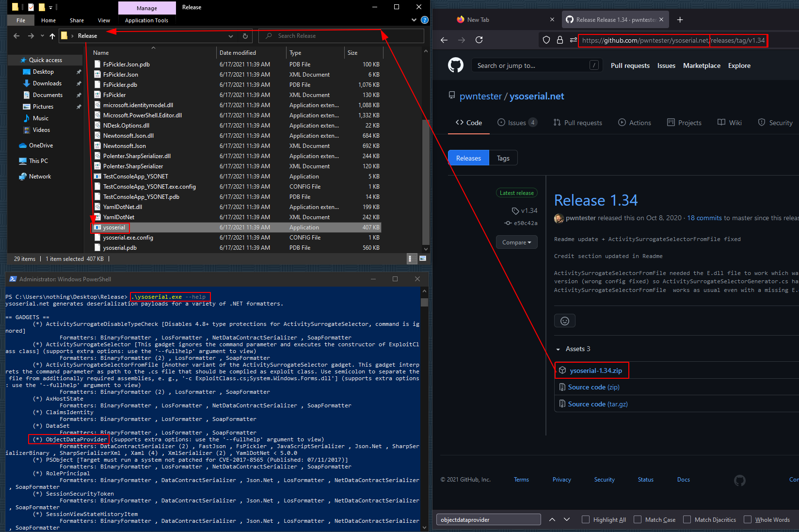Image resolution: width=799 pixels, height=532 pixels.
Task: Open the Compare dropdown
Action: click(x=516, y=242)
